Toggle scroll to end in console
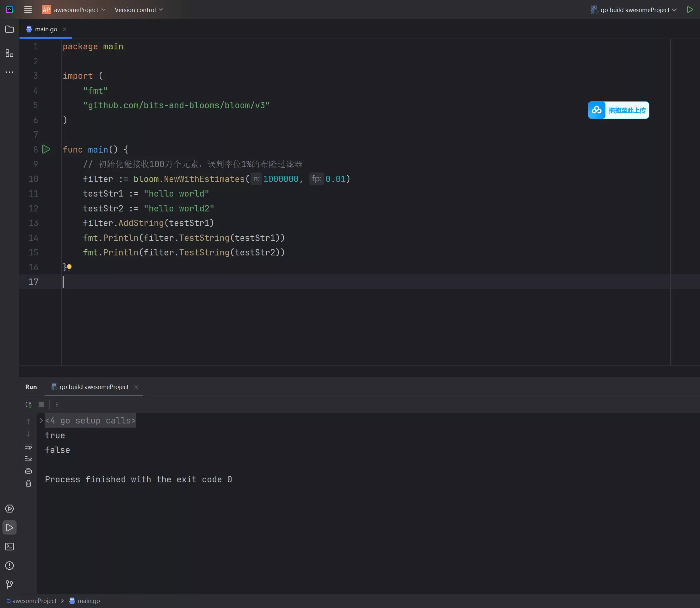Screen dimensions: 700x608 pyautogui.click(x=28, y=459)
